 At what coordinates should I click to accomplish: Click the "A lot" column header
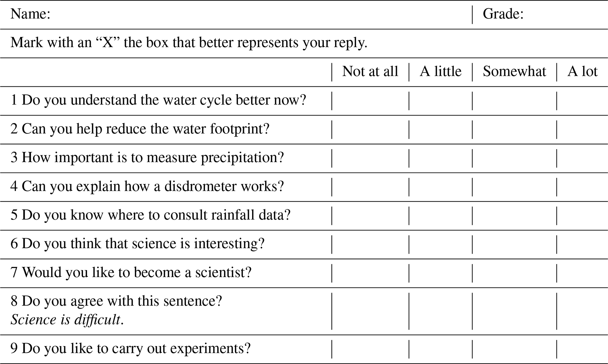tap(582, 72)
